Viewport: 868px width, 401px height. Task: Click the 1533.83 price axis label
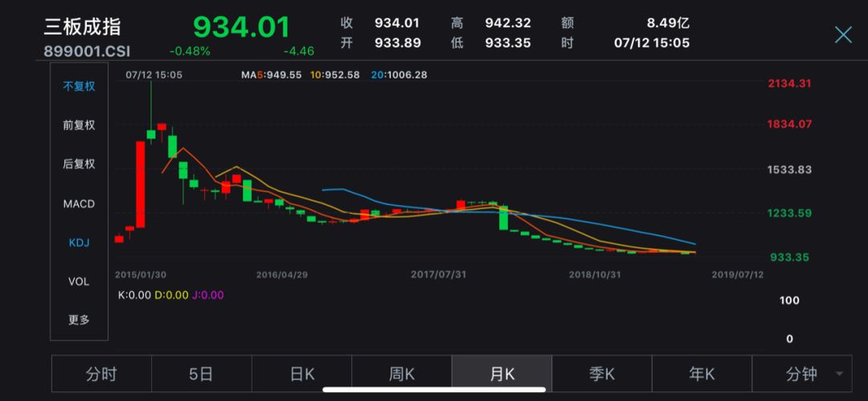[789, 170]
